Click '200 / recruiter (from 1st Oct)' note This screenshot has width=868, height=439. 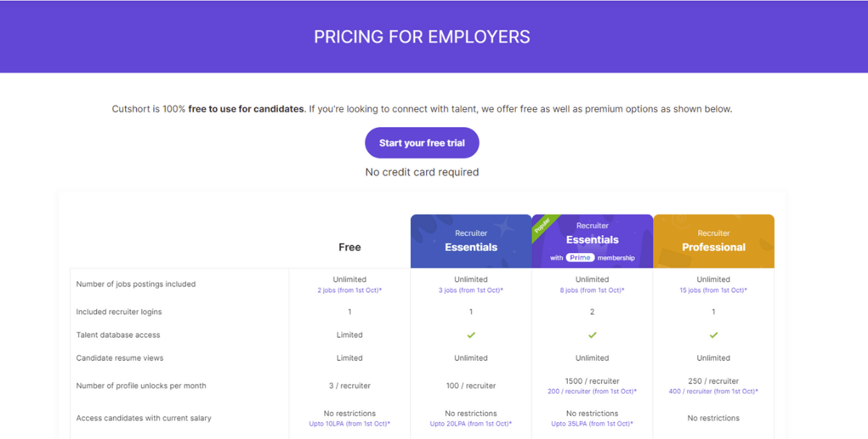(x=592, y=391)
